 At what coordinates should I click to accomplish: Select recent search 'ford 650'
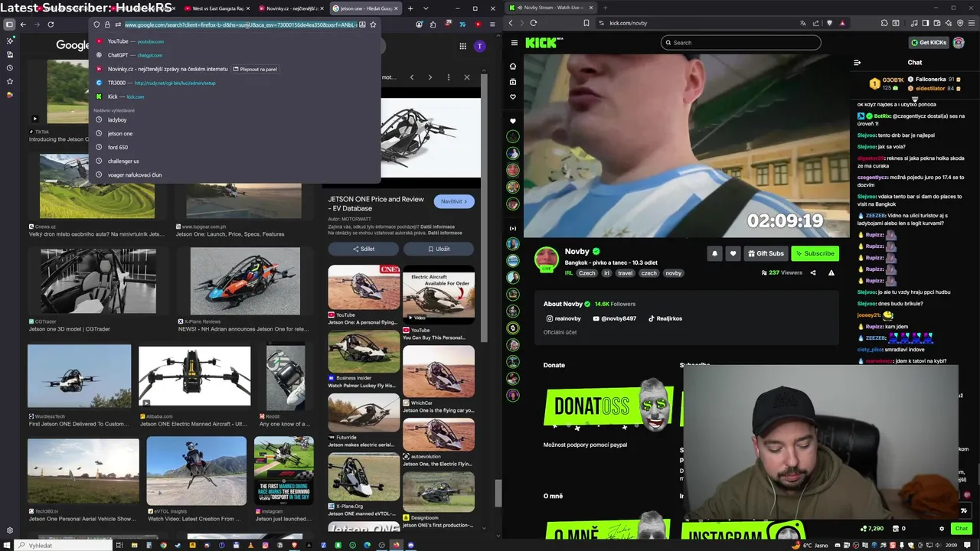234,147
